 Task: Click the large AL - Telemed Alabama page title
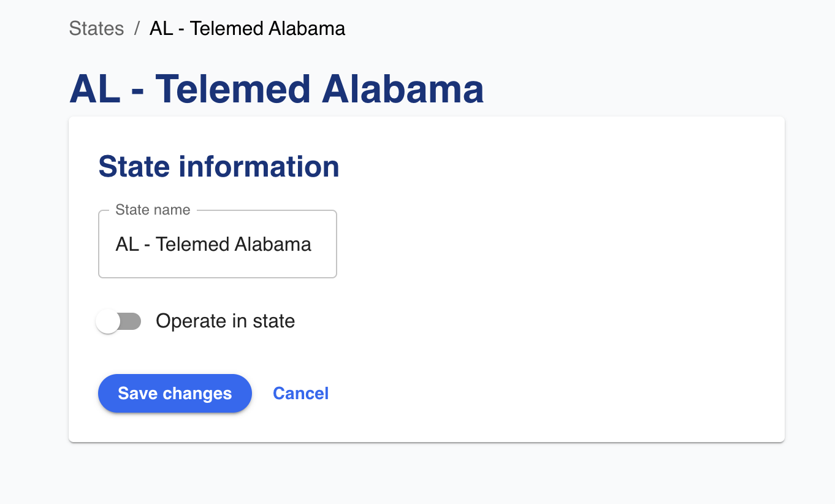(276, 90)
